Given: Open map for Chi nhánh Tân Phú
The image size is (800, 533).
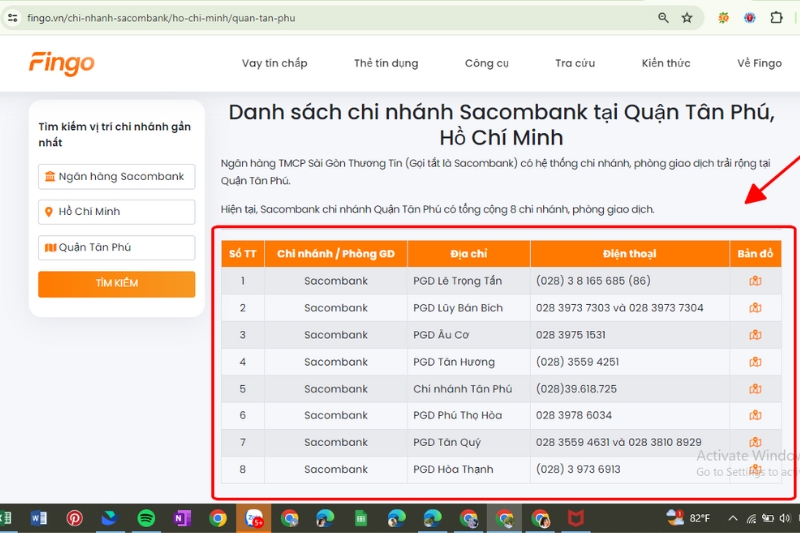Looking at the screenshot, I should coord(755,389).
